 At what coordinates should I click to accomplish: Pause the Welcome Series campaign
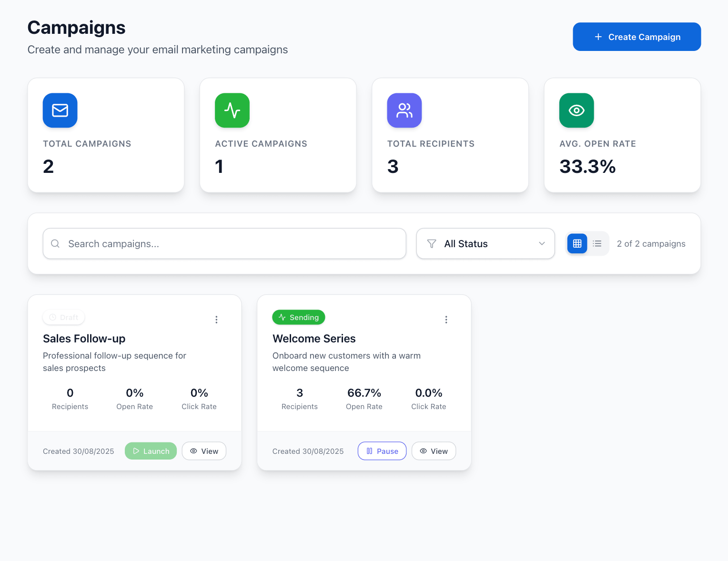pos(382,451)
